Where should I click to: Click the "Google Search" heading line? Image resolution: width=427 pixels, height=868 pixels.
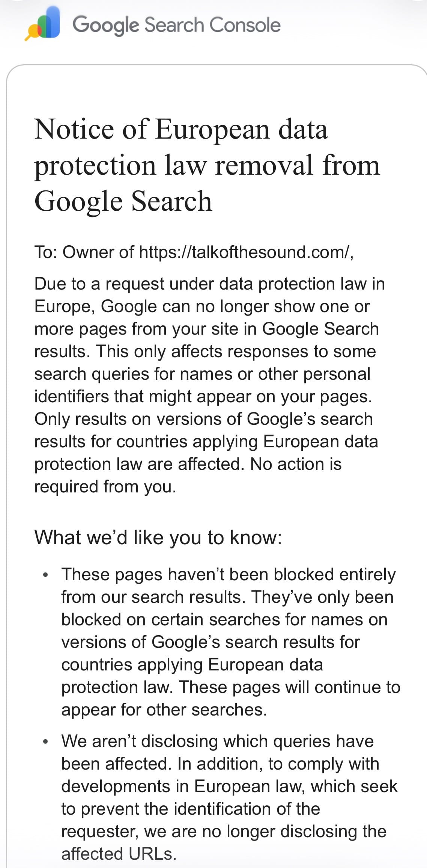[x=123, y=201]
